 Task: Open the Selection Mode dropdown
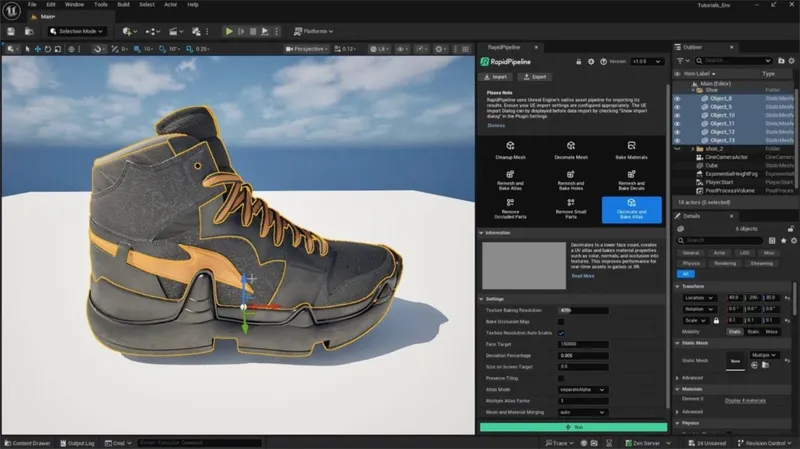point(77,31)
